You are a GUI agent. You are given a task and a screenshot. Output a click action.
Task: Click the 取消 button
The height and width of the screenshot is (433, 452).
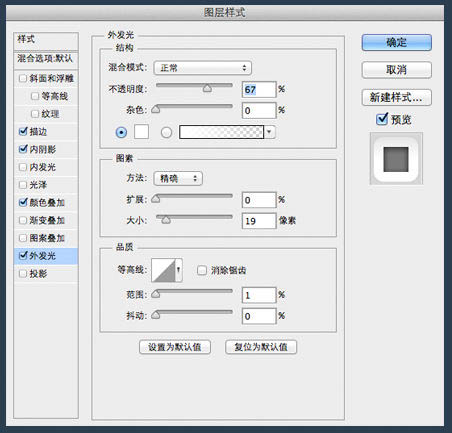pyautogui.click(x=396, y=70)
